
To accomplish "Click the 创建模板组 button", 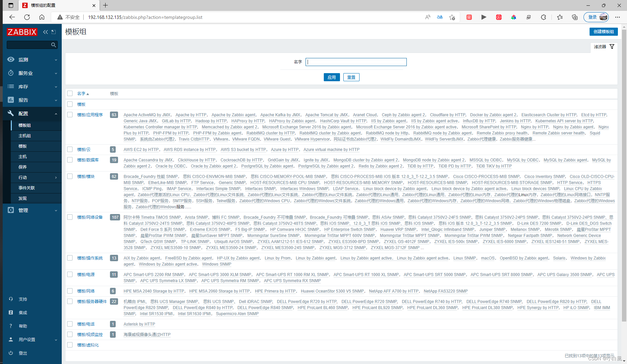I will click(603, 31).
